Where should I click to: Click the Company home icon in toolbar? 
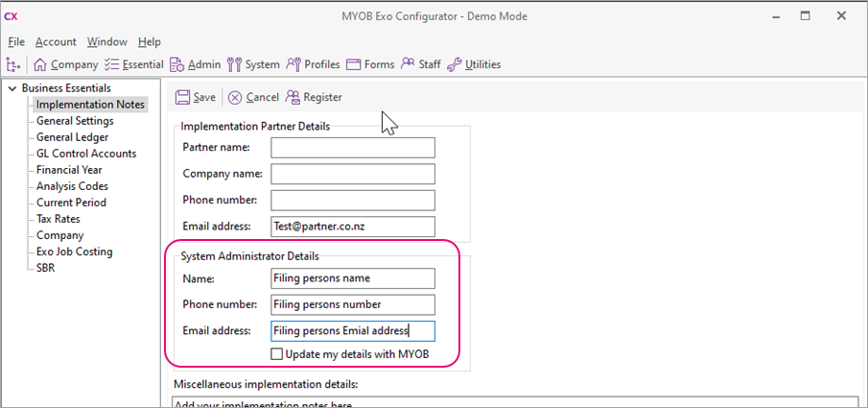40,64
